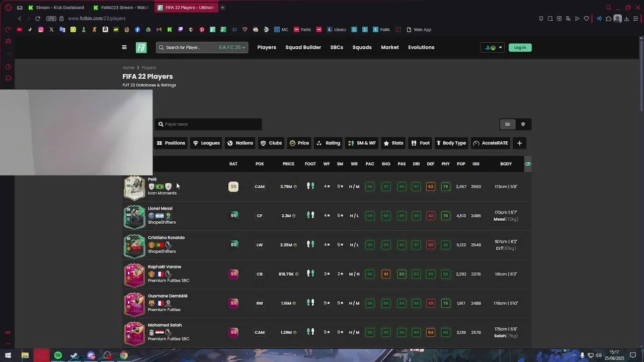
Task: Open Raphaël Varane player page
Action: coord(165,266)
